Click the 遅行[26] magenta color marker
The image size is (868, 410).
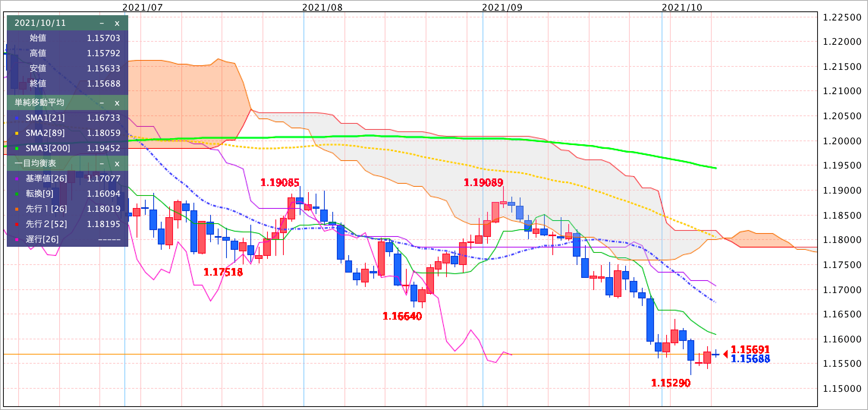coord(17,240)
